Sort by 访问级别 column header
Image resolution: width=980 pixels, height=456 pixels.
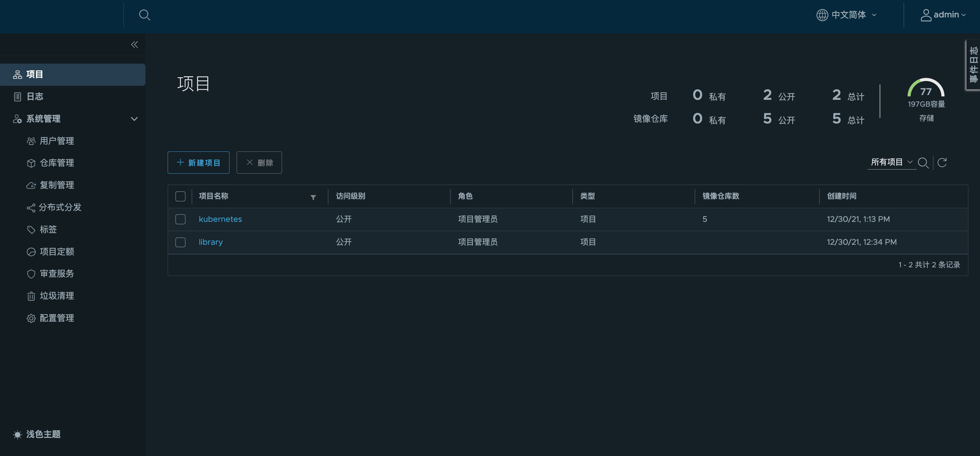(350, 196)
